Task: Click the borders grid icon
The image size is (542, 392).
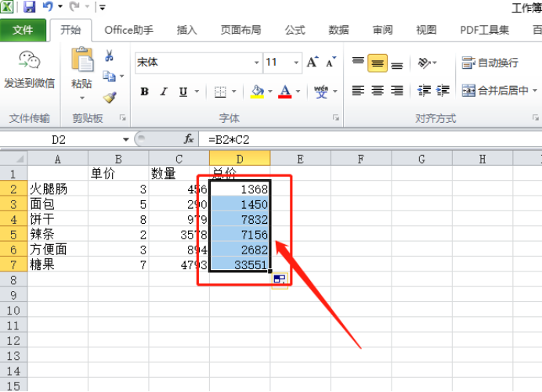Action: [x=220, y=92]
